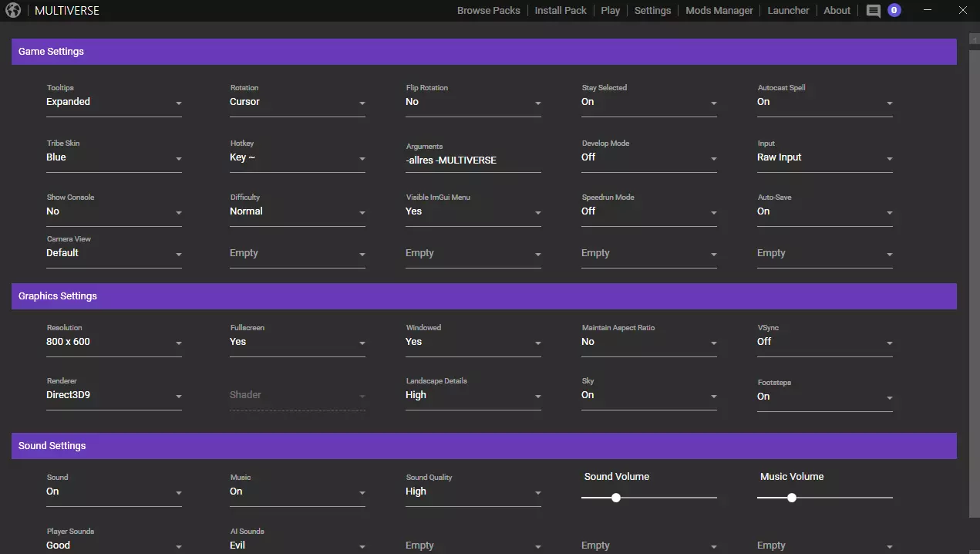Minimize the Multiverse window

pyautogui.click(x=929, y=11)
